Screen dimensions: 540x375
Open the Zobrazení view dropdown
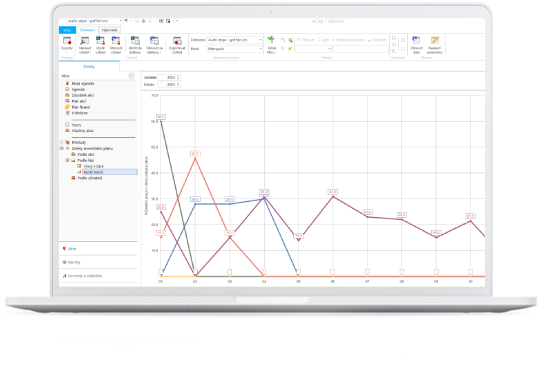tap(235, 40)
